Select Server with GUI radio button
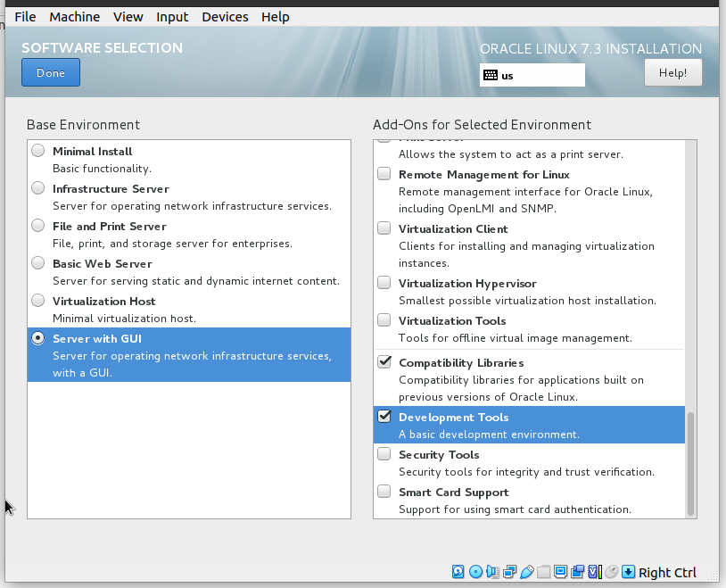This screenshot has height=588, width=726. [38, 338]
